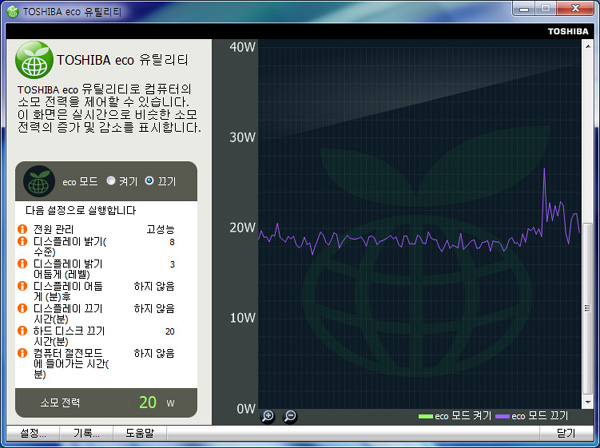Image resolution: width=600 pixels, height=448 pixels.
Task: Click the large green globe eco logo
Action: 34,60
